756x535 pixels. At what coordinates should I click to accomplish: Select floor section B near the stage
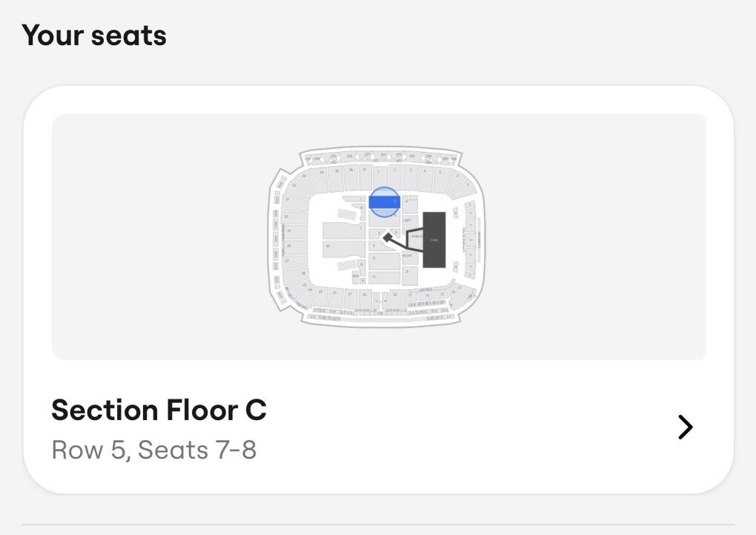(409, 272)
